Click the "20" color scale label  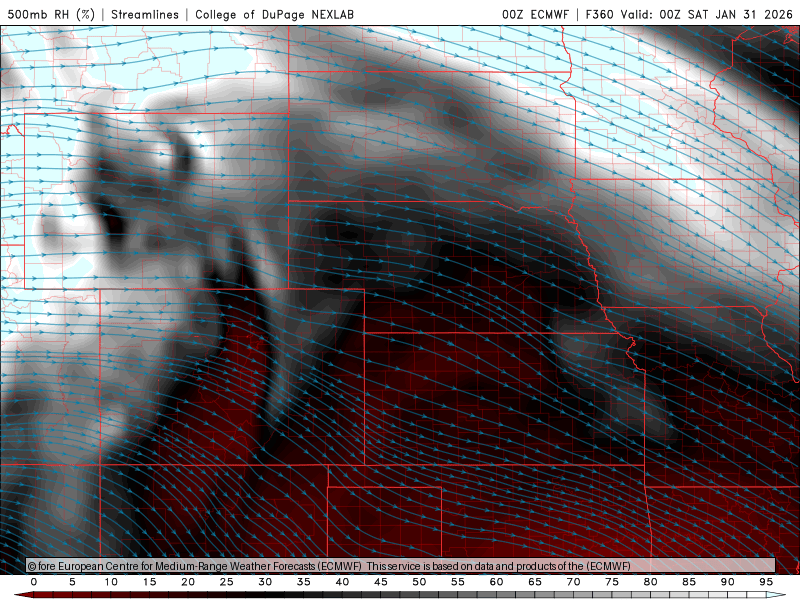point(188,582)
